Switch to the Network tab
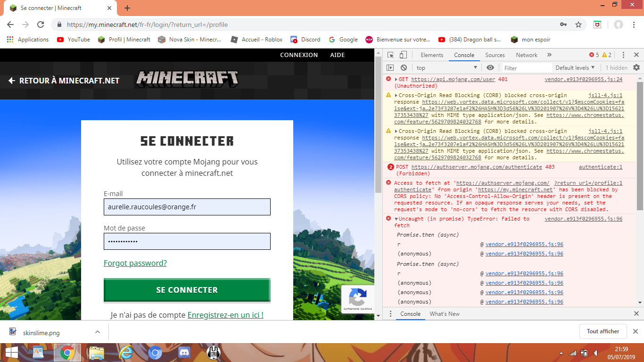This screenshot has height=362, width=644. [x=527, y=55]
